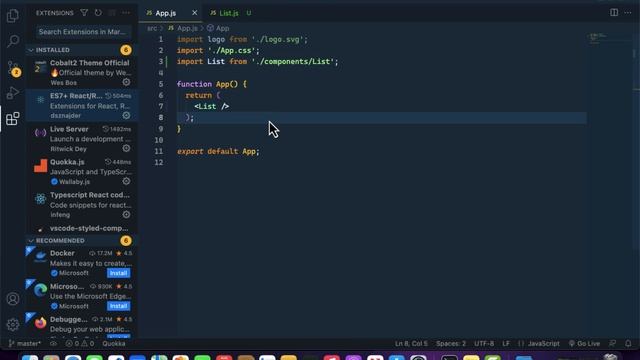Click LF end of line setting
640x360 pixels.
pyautogui.click(x=506, y=344)
